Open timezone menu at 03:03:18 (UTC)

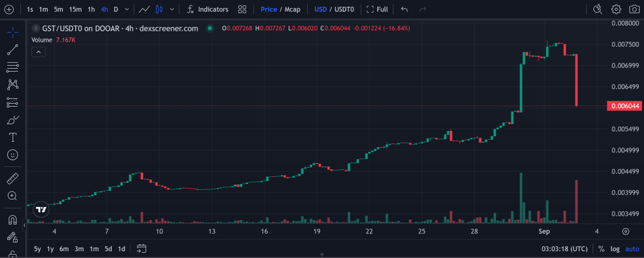click(565, 249)
